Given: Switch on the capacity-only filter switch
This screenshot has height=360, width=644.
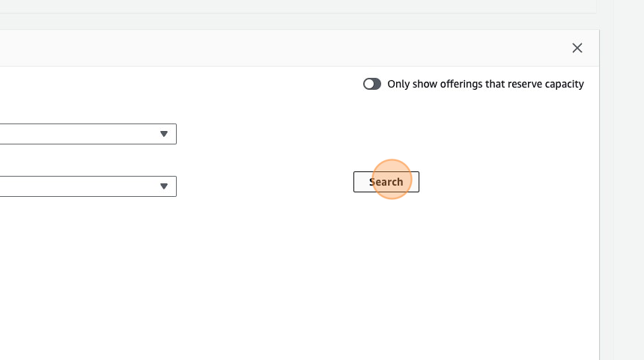Looking at the screenshot, I should click(372, 84).
